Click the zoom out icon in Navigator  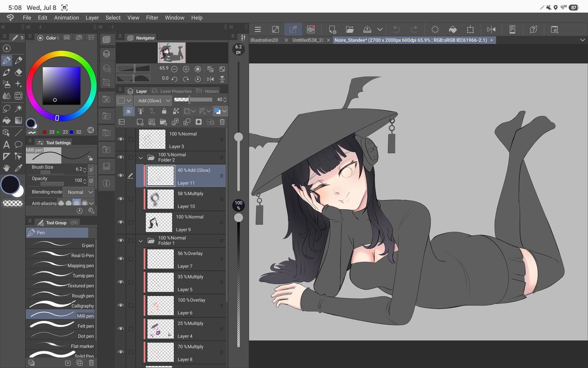point(174,69)
